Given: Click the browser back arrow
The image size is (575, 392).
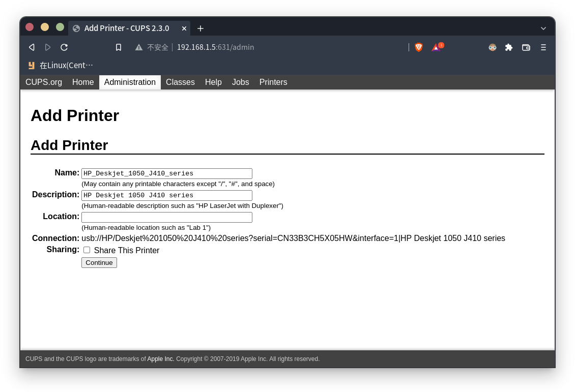Looking at the screenshot, I should 32,47.
